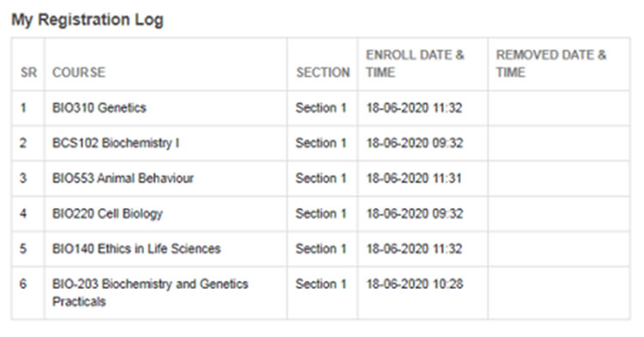
Task: Click Section 1 of BIO310 Genetics
Action: click(x=321, y=107)
